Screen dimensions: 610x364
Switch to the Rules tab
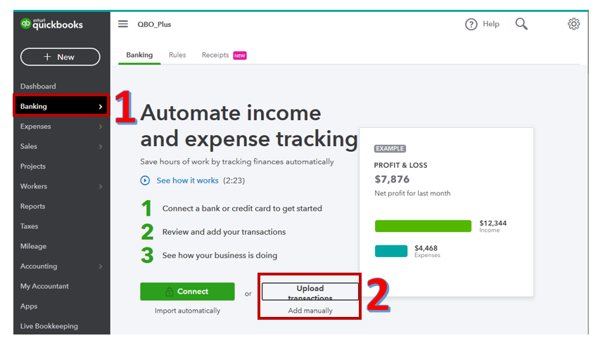[x=177, y=56]
